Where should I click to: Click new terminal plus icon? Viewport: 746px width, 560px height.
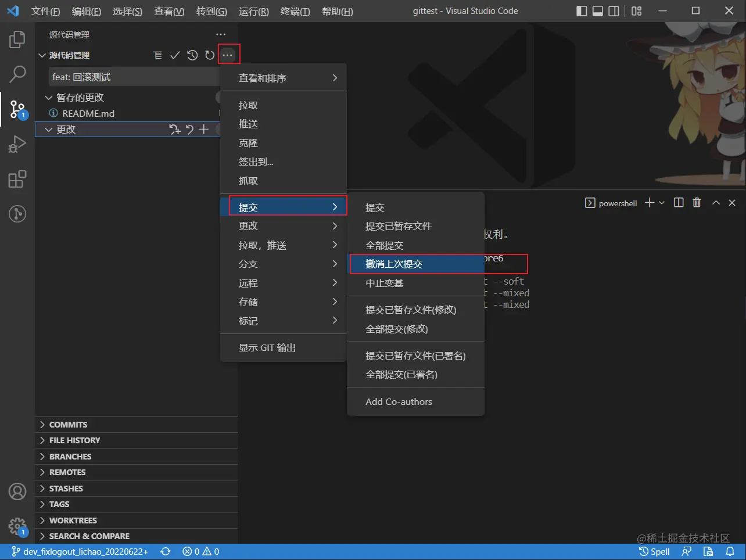pyautogui.click(x=650, y=203)
